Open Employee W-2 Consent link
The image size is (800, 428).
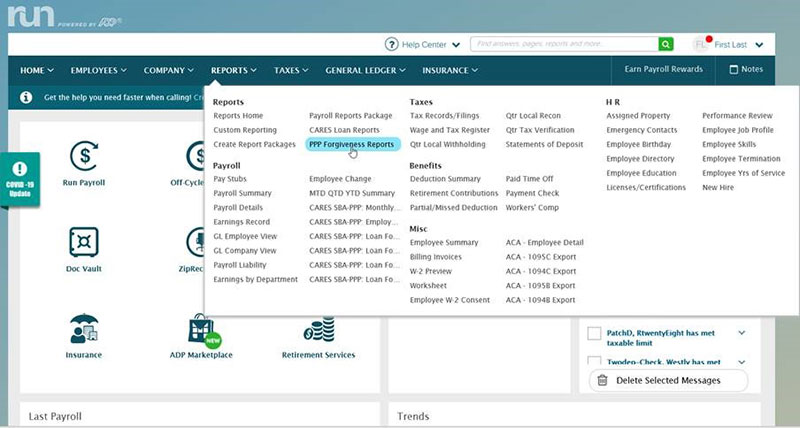tap(449, 300)
